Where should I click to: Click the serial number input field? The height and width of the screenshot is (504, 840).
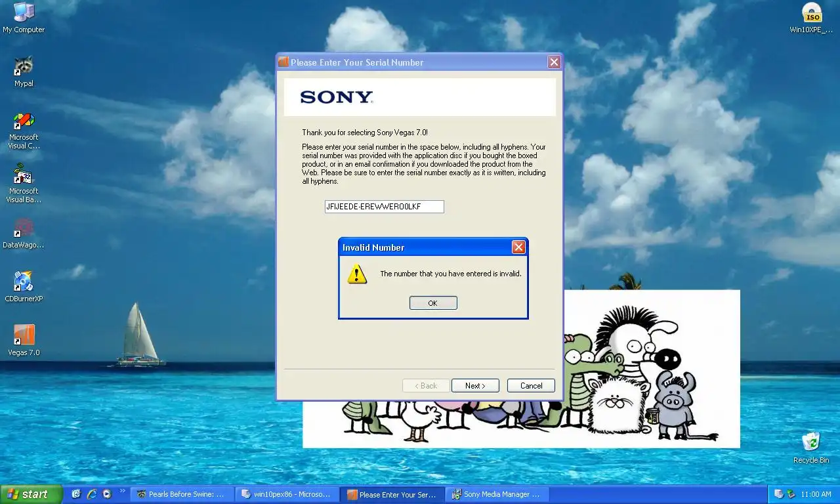[x=385, y=207]
